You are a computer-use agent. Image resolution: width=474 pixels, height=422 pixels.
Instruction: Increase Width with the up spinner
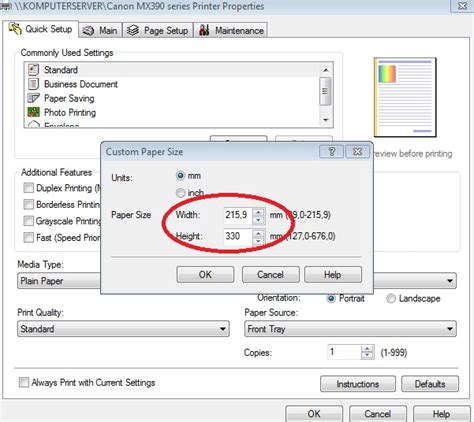[x=259, y=212]
